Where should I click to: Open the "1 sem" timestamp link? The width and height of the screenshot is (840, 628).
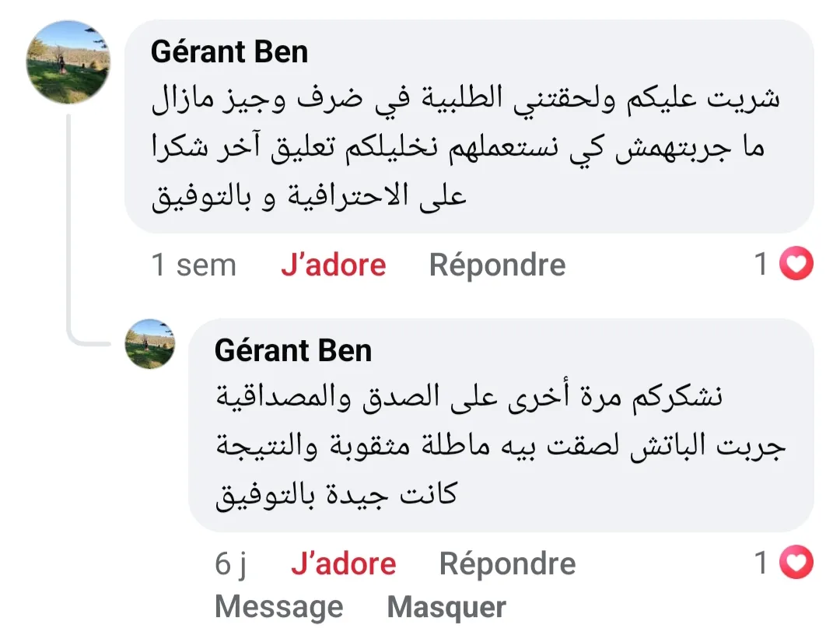pyautogui.click(x=194, y=265)
